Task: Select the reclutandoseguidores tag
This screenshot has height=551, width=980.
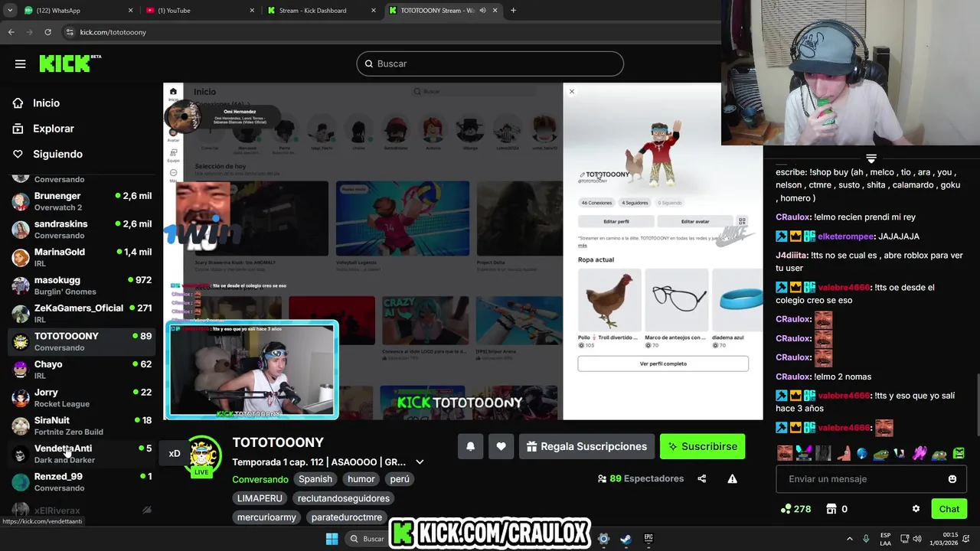Action: [x=344, y=498]
